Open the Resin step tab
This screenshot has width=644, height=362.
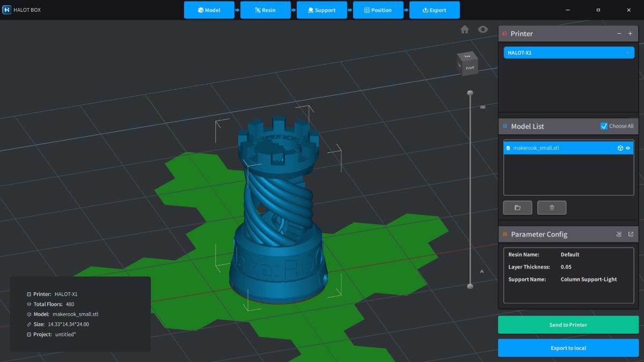click(x=266, y=10)
